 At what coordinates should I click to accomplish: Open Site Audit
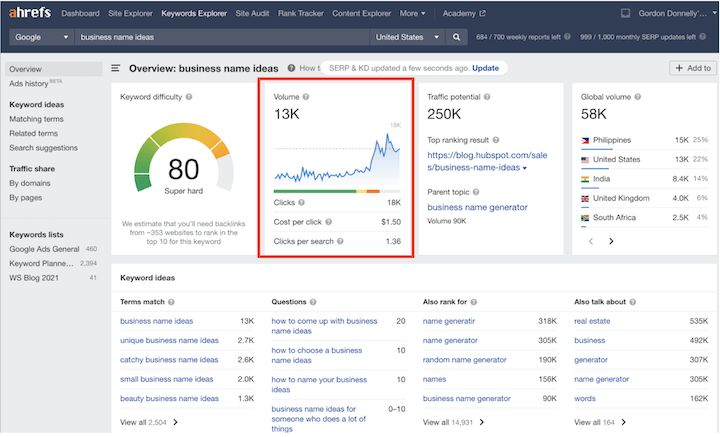[x=252, y=13]
